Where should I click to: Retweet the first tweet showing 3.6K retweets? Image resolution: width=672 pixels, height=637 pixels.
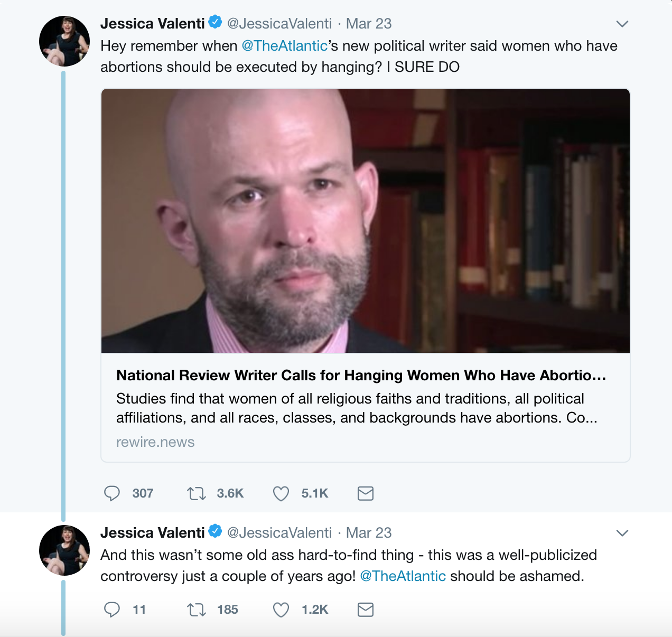coord(197,493)
